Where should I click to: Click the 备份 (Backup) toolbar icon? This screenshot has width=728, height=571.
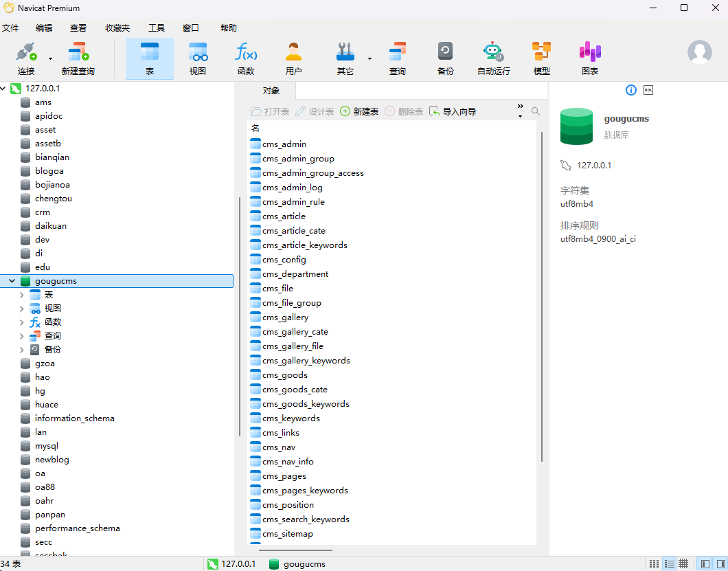point(445,58)
